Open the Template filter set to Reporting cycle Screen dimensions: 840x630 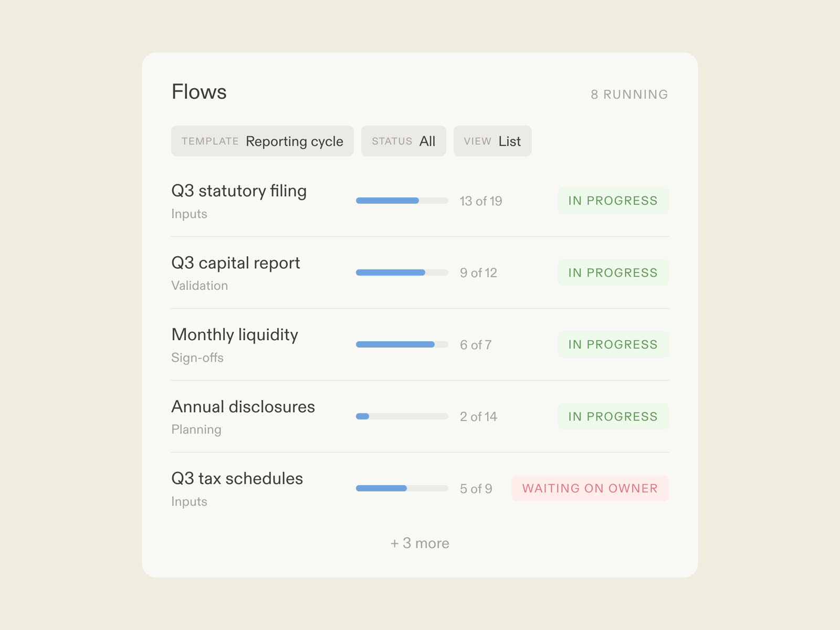coord(262,141)
